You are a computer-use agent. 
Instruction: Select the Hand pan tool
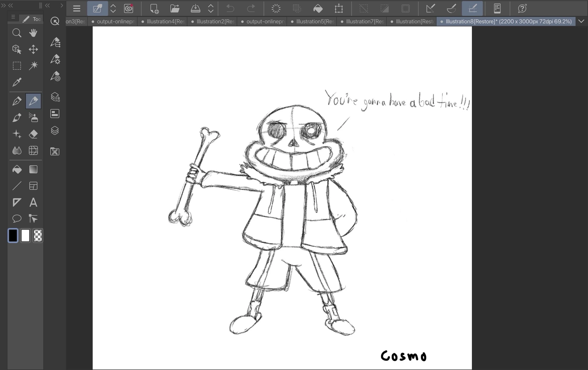pyautogui.click(x=33, y=33)
